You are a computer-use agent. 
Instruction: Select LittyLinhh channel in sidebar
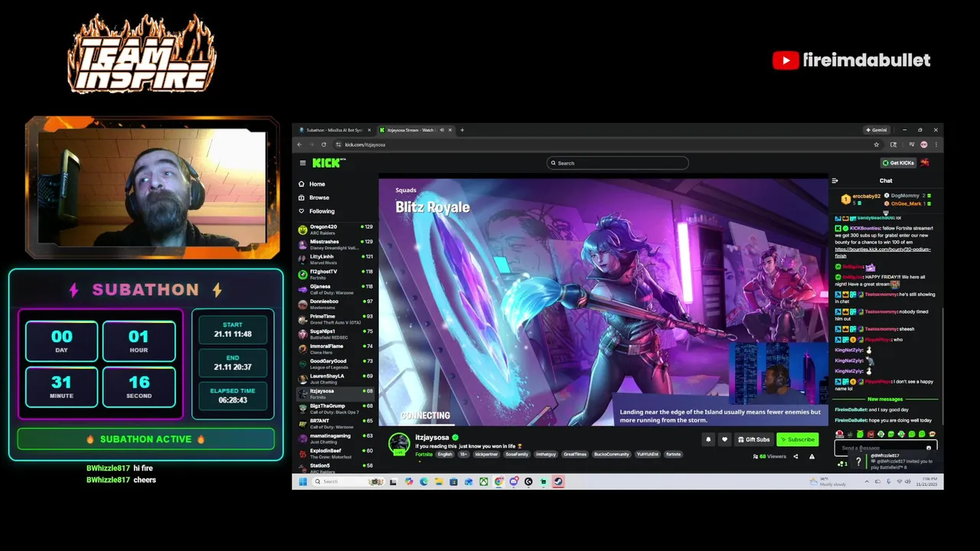tap(335, 259)
